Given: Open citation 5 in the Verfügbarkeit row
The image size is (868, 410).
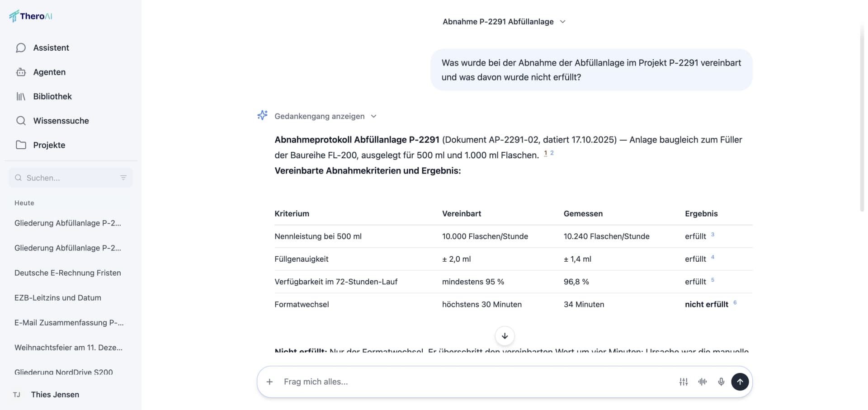Looking at the screenshot, I should click(712, 280).
